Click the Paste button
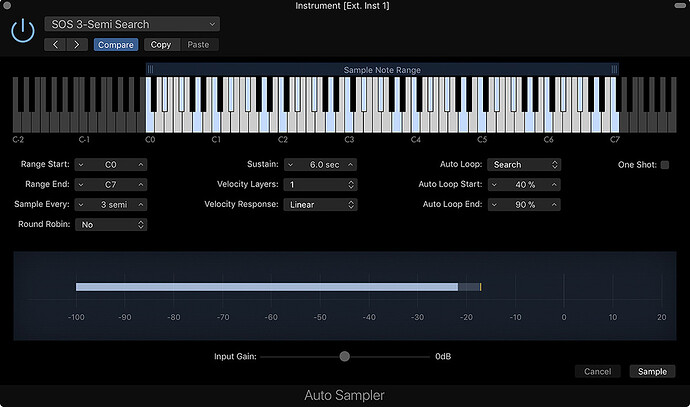This screenshot has height=407, width=690. [x=198, y=44]
